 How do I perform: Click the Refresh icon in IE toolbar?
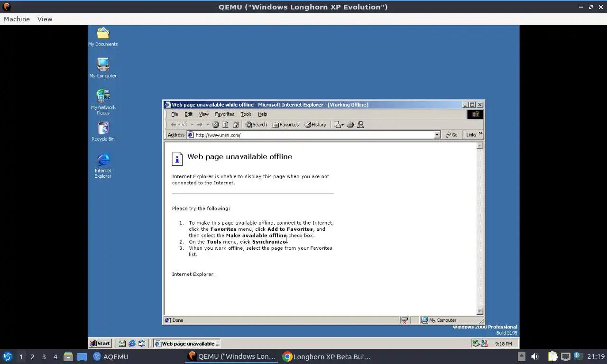(225, 125)
